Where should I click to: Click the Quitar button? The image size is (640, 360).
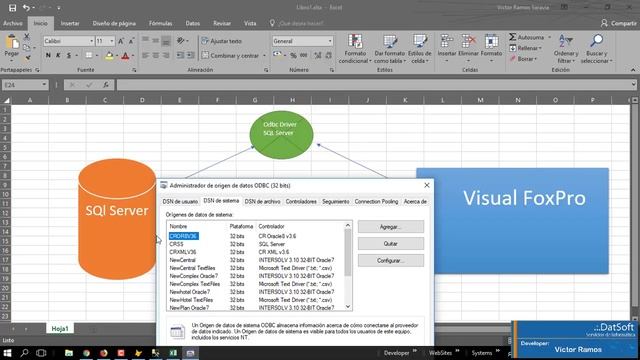(391, 244)
